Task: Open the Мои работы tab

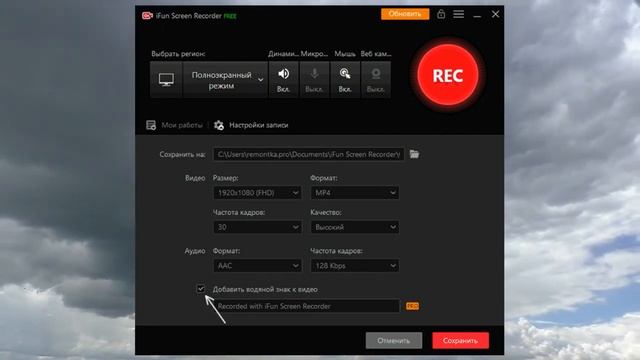Action: [x=182, y=125]
